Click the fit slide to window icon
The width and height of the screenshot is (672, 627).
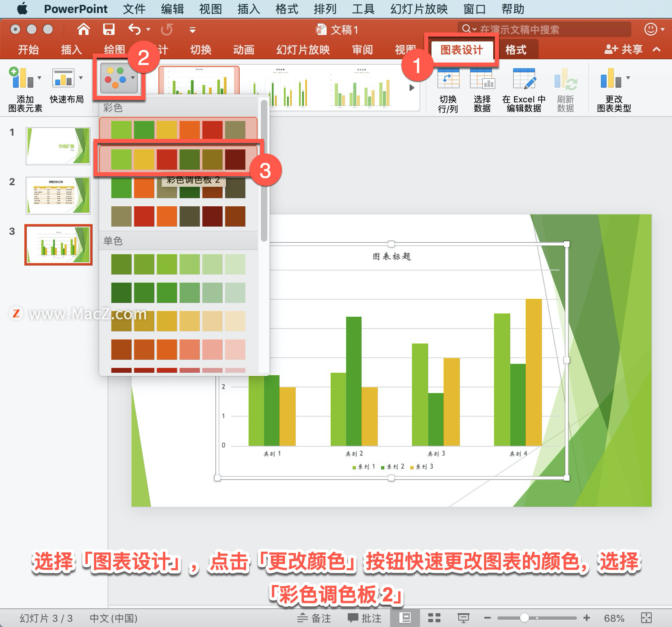pos(646,618)
